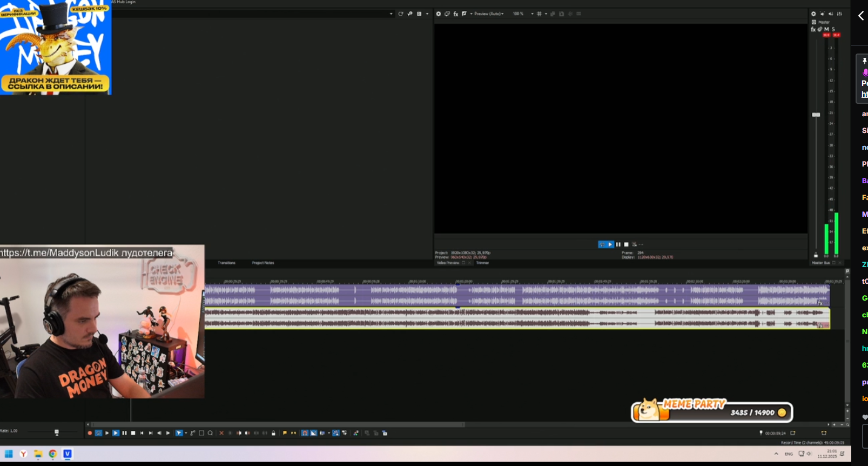Pause playback from the timeline transport bar
868x466 pixels.
[124, 433]
